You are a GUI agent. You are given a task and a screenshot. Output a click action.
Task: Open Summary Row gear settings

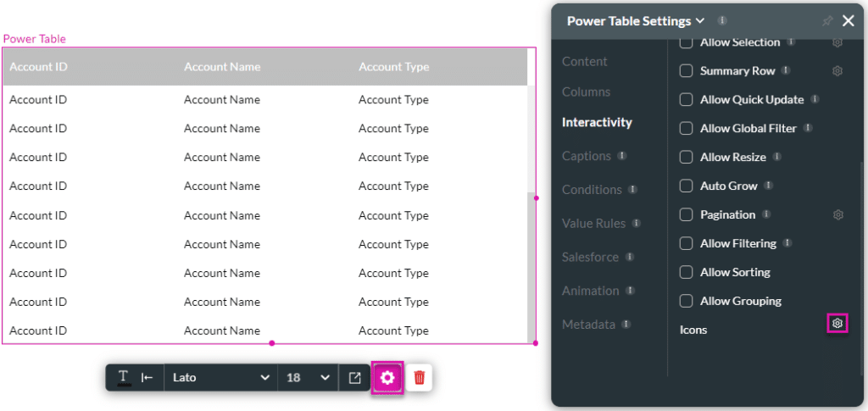(x=837, y=71)
